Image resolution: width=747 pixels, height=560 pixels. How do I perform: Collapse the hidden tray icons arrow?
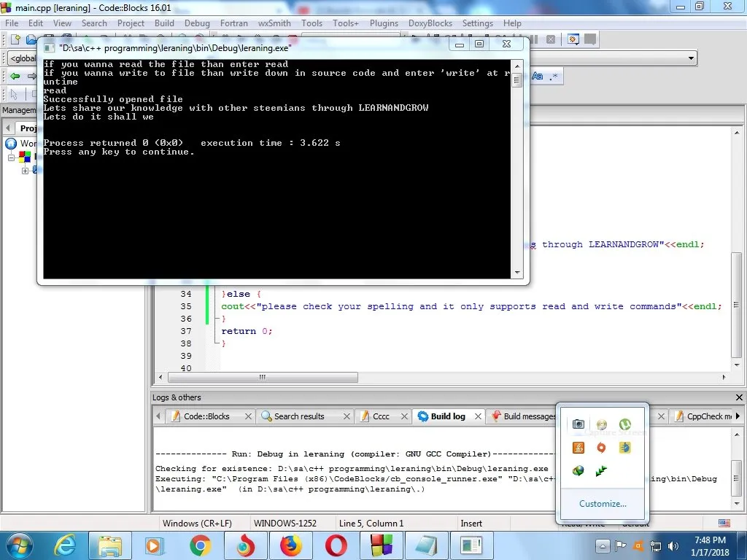(602, 545)
